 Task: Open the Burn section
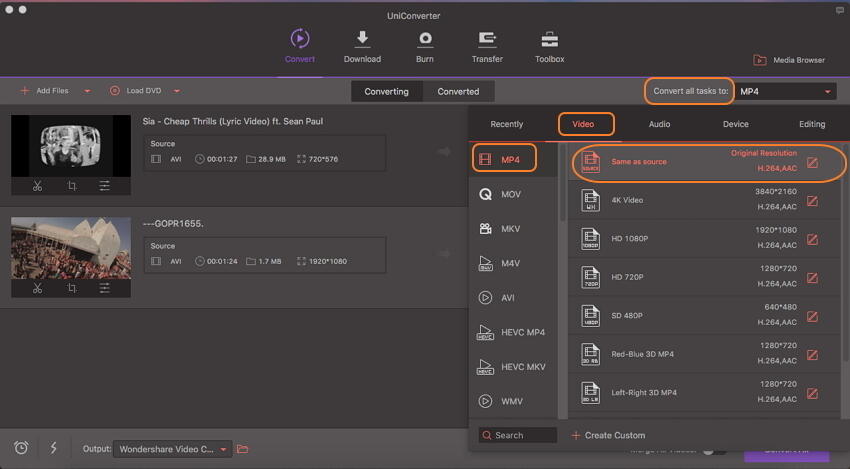tap(424, 47)
